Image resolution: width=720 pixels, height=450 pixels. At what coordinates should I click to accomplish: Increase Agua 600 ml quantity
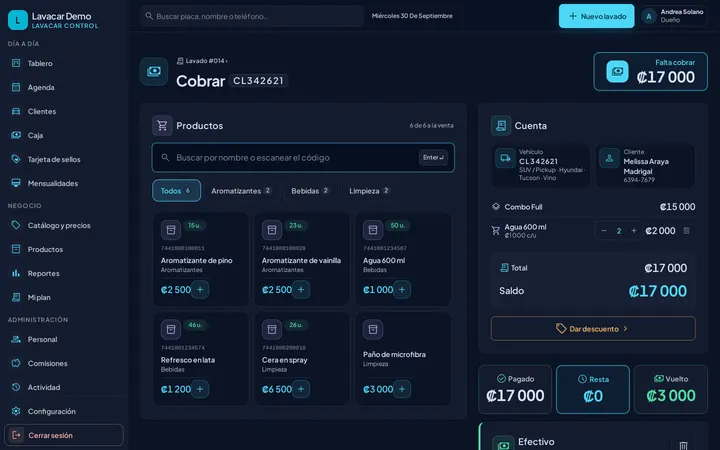tap(634, 231)
